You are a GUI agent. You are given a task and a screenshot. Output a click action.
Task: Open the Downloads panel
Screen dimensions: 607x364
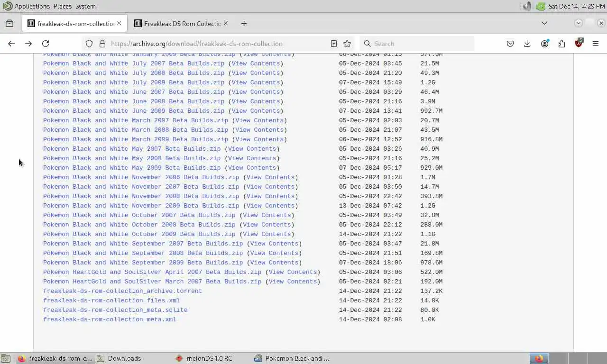click(x=527, y=44)
